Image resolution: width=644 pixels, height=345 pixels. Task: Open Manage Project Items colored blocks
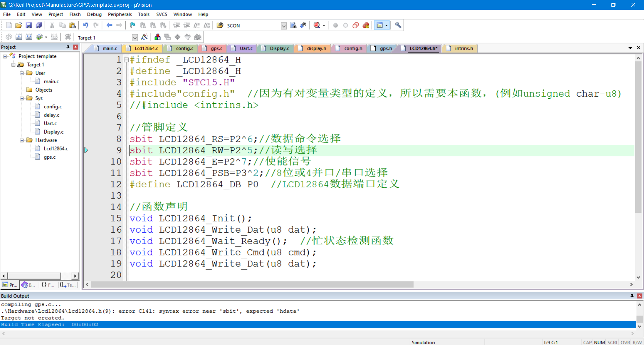(157, 37)
